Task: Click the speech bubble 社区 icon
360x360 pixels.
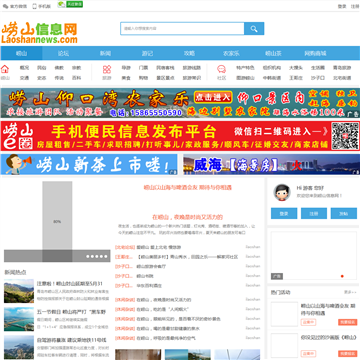Action: click(221, 69)
